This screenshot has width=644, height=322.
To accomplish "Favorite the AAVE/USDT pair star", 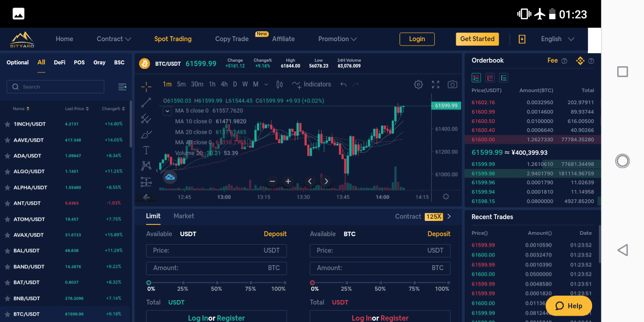I will pyautogui.click(x=7, y=140).
